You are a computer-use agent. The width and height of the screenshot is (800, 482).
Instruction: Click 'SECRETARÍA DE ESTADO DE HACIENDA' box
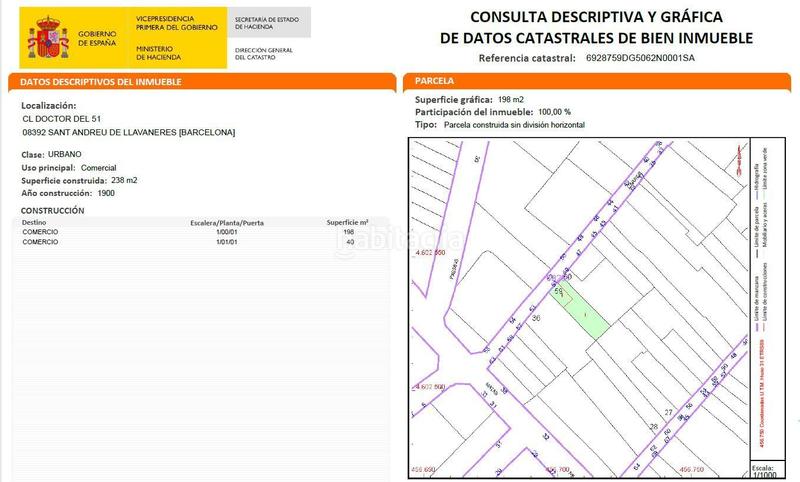click(x=269, y=22)
